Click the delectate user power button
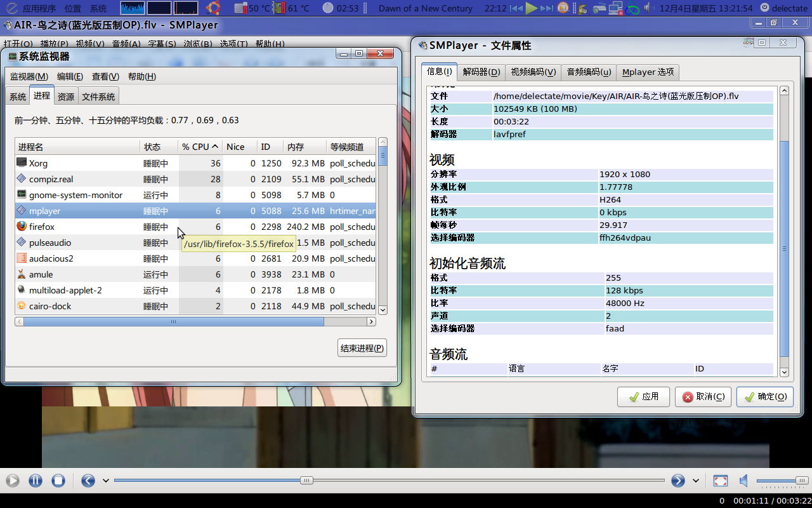 [x=784, y=8]
